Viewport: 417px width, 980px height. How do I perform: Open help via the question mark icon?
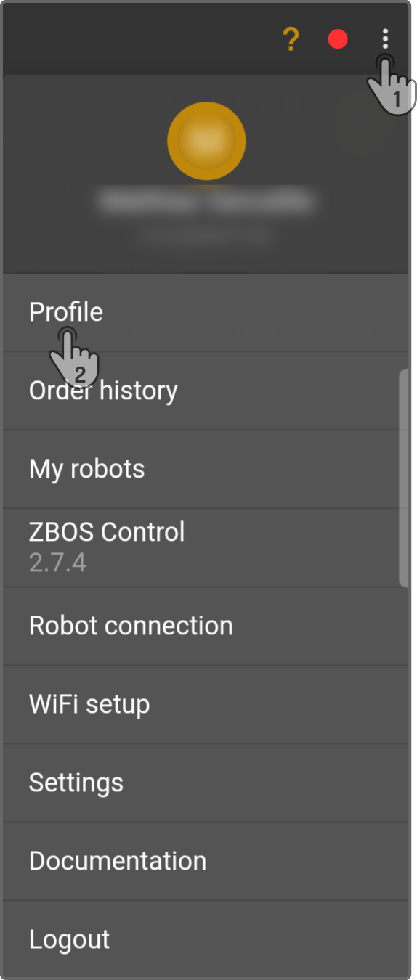click(x=290, y=40)
